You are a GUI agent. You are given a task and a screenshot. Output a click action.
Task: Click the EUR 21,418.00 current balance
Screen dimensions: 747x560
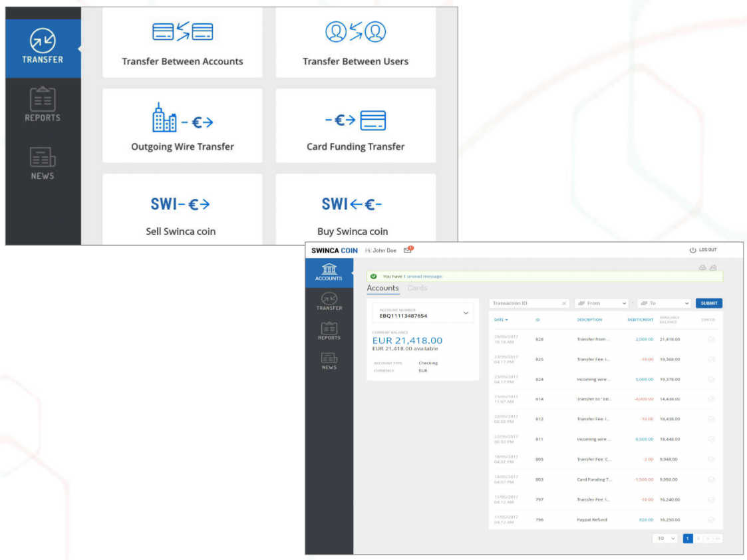[407, 341]
